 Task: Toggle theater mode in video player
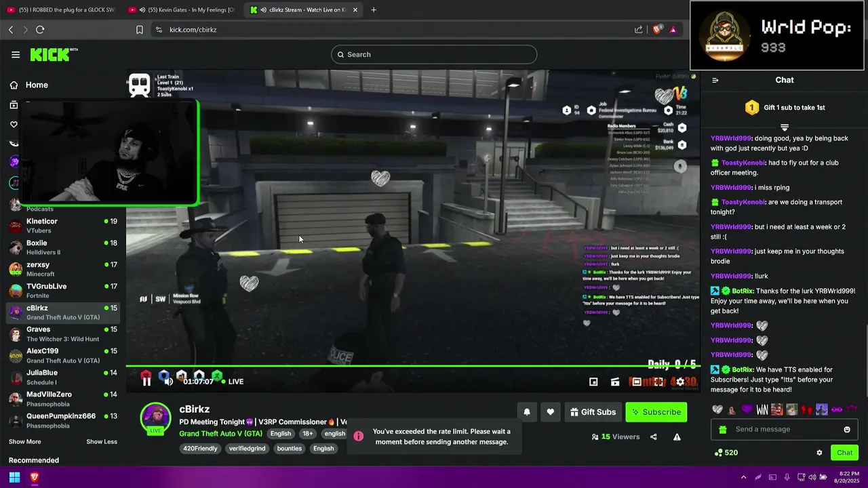point(636,382)
